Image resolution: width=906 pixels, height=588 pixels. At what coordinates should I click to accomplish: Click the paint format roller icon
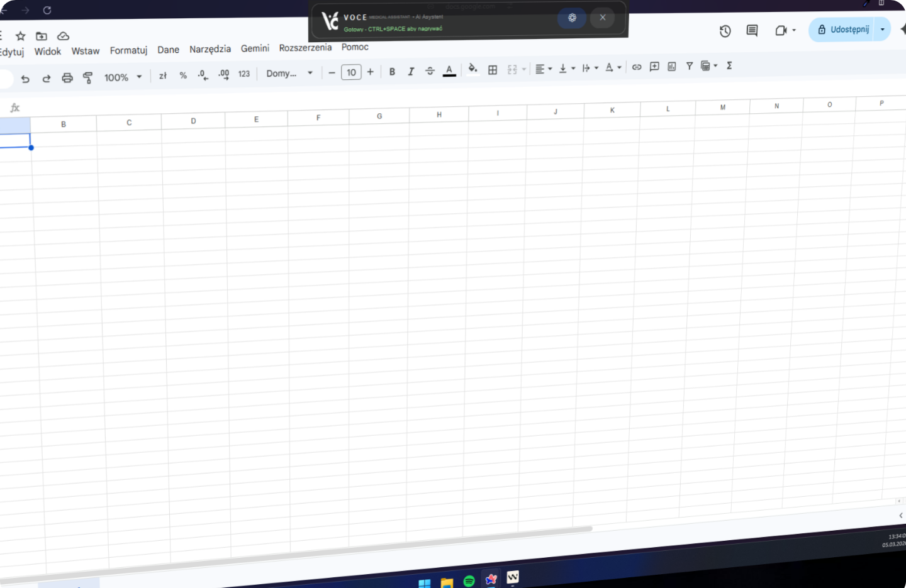[x=87, y=77]
